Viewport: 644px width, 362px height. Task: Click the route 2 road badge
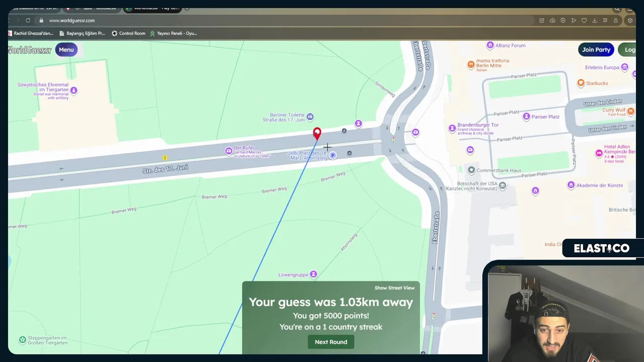click(165, 158)
